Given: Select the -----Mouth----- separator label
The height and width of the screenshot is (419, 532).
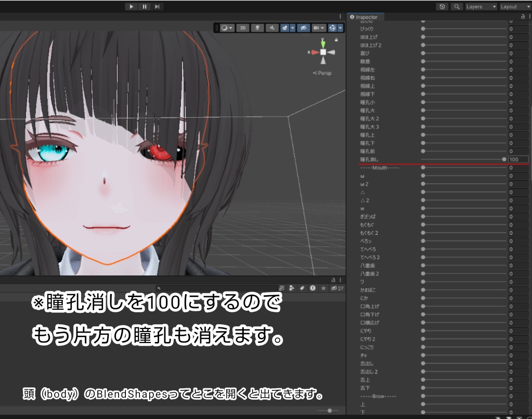Looking at the screenshot, I should [379, 168].
